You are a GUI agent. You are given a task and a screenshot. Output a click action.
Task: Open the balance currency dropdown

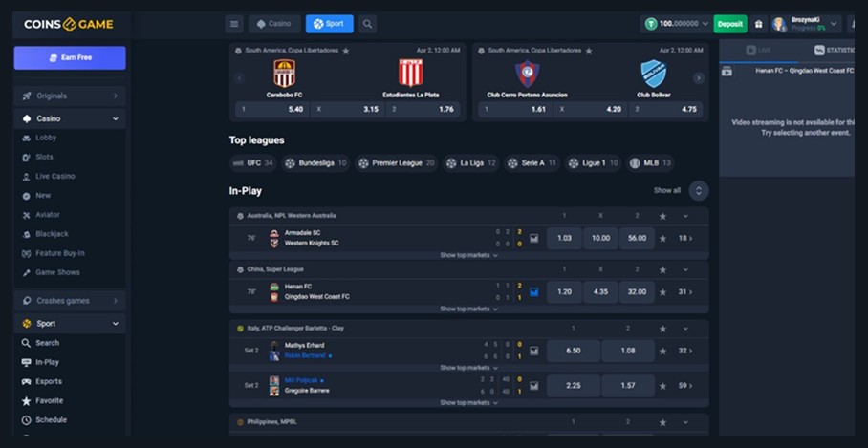705,24
